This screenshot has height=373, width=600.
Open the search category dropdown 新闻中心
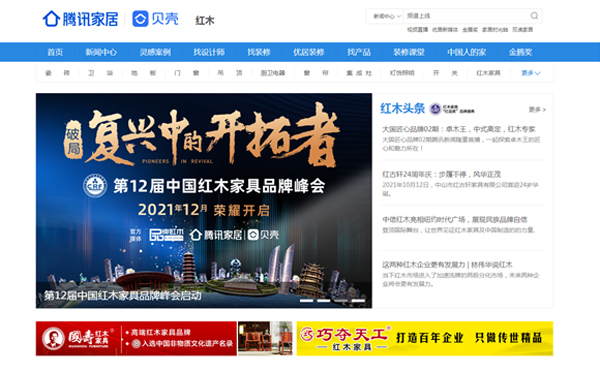tap(386, 16)
